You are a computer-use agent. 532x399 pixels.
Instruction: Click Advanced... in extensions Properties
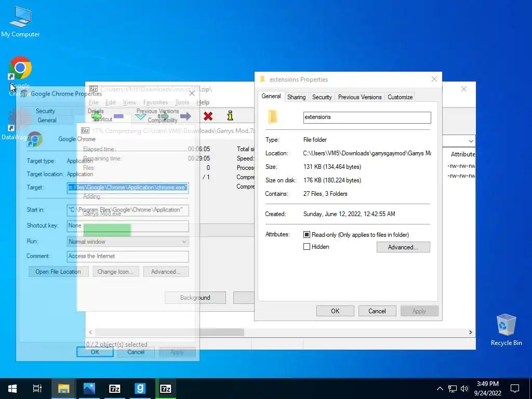click(403, 247)
